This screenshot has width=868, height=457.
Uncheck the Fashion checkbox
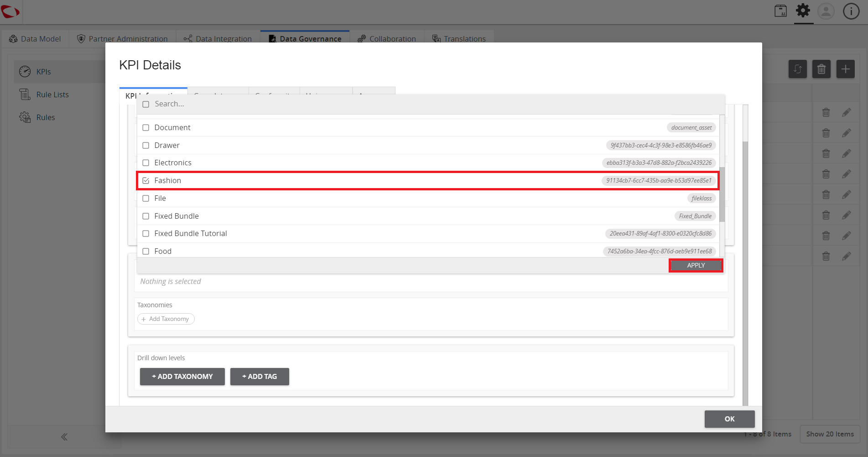coord(146,180)
